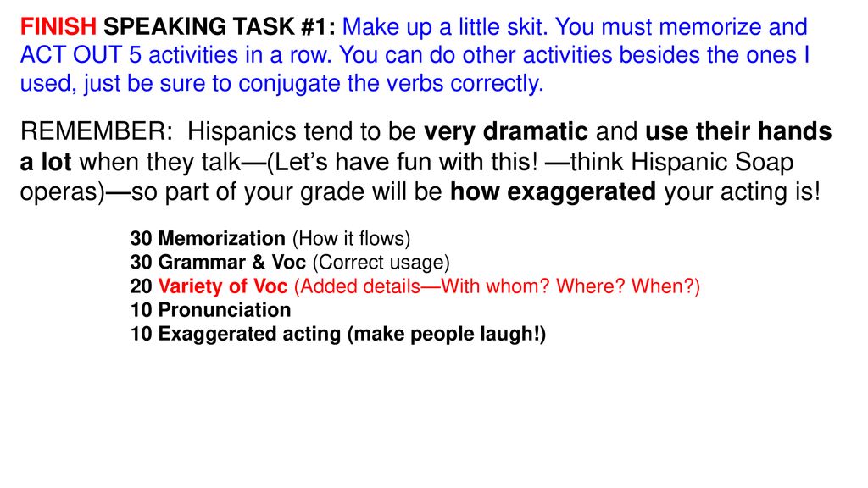Click the '(make people laugh!)' text
The width and height of the screenshot is (868, 488).
coord(446,334)
